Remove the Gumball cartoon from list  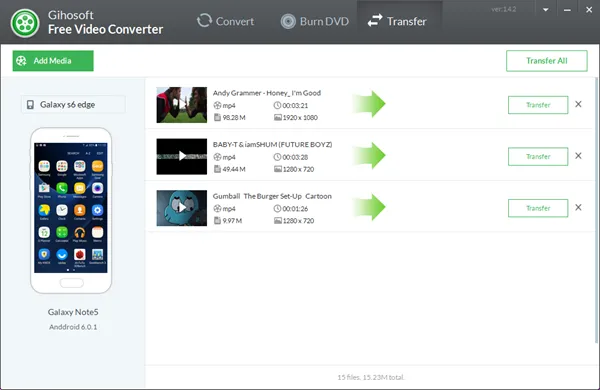click(578, 207)
